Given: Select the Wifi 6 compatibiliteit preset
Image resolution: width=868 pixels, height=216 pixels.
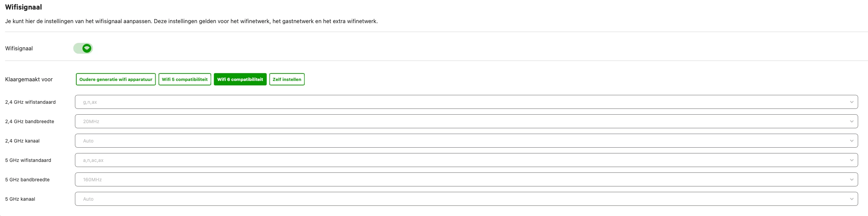Looking at the screenshot, I should (x=240, y=79).
